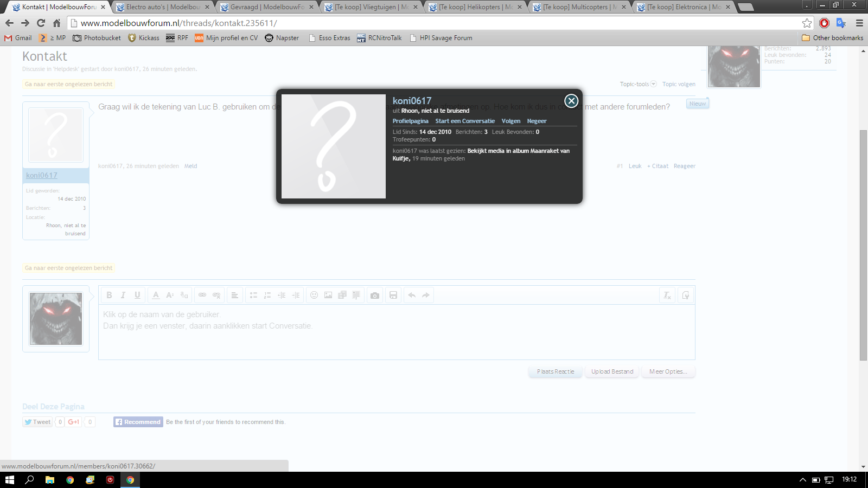Click the undo arrow in editor

click(412, 295)
